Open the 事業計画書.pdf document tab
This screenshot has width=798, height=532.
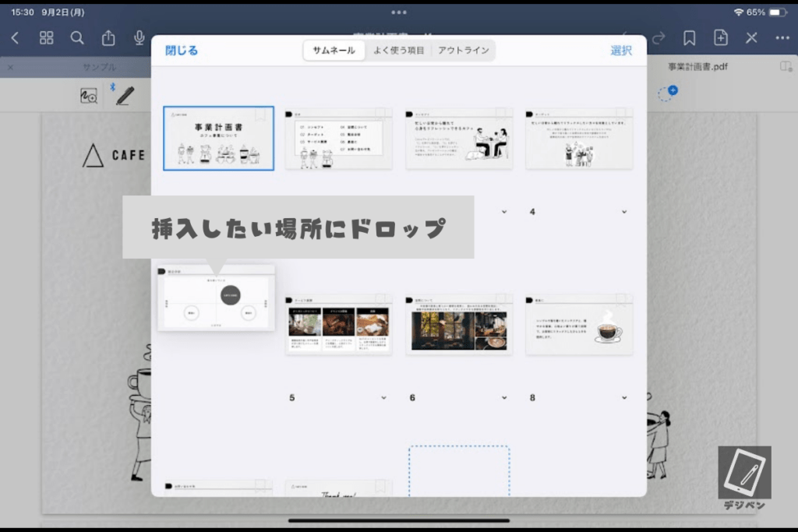697,67
